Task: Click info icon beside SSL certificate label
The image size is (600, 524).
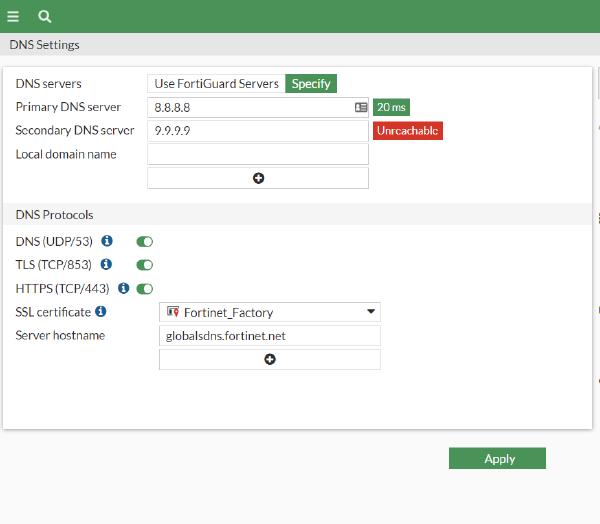Action: pos(101,312)
